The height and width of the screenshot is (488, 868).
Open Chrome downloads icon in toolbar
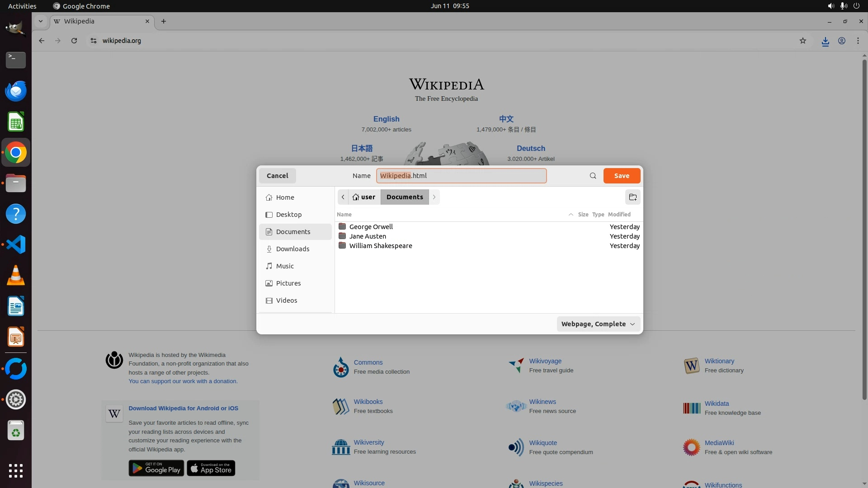tap(825, 41)
